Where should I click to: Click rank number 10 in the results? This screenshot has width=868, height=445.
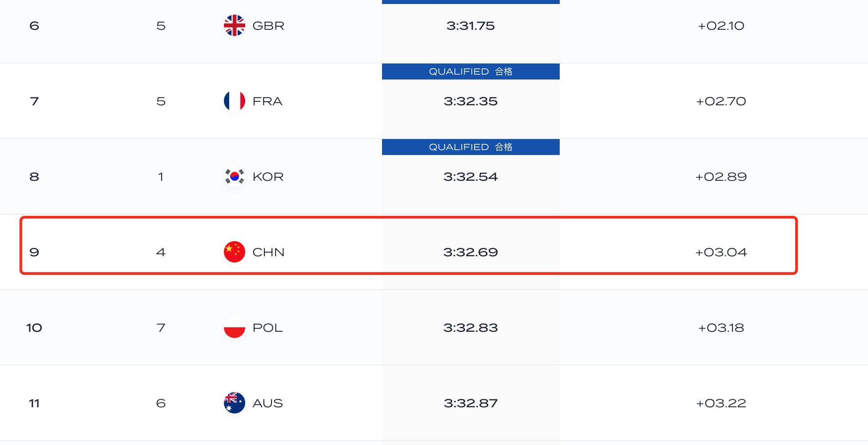click(x=34, y=328)
